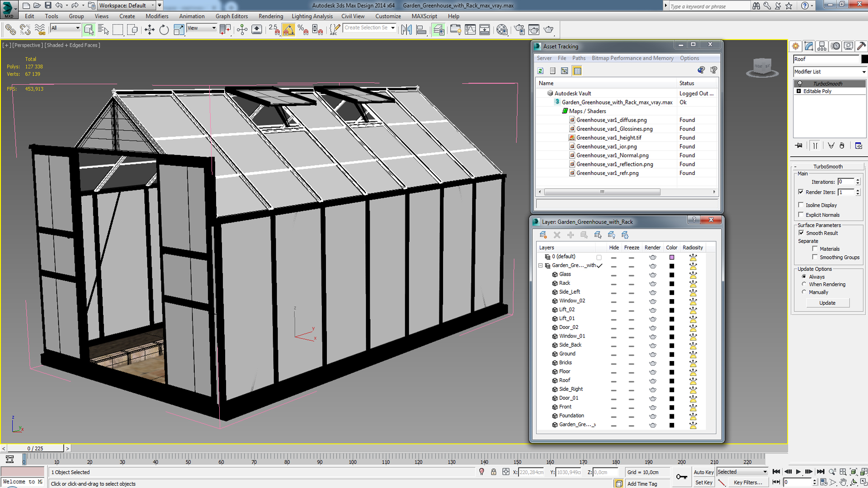Toggle render state of the Glass layer
Image resolution: width=868 pixels, height=488 pixels.
coord(652,275)
